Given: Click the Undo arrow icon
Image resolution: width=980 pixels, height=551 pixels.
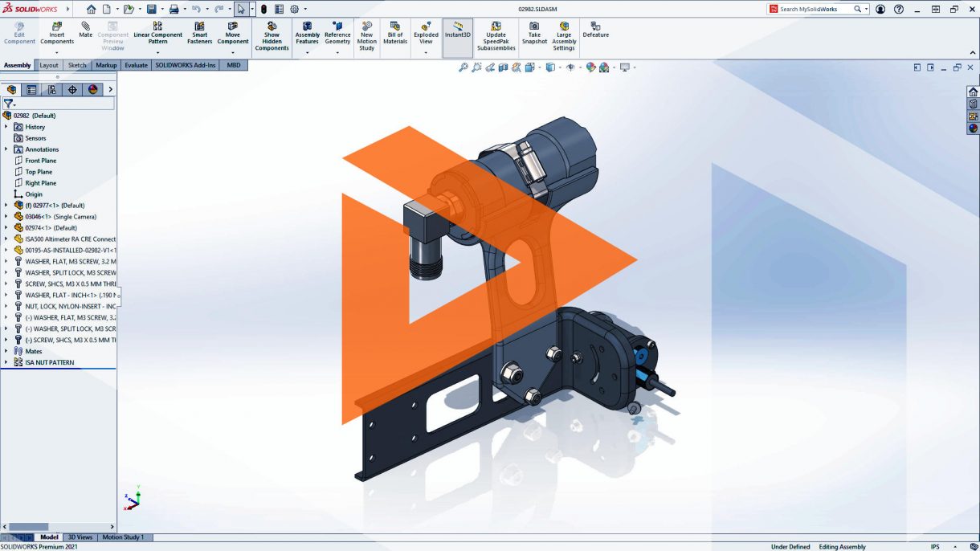Looking at the screenshot, I should [x=196, y=9].
